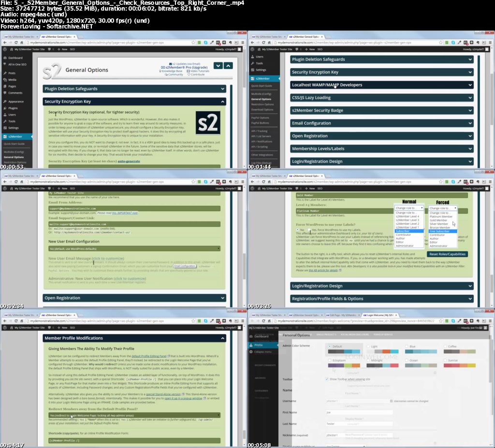
Task: Click the Collapse menu icon in the 00:05:08 frame
Action: click(x=251, y=352)
